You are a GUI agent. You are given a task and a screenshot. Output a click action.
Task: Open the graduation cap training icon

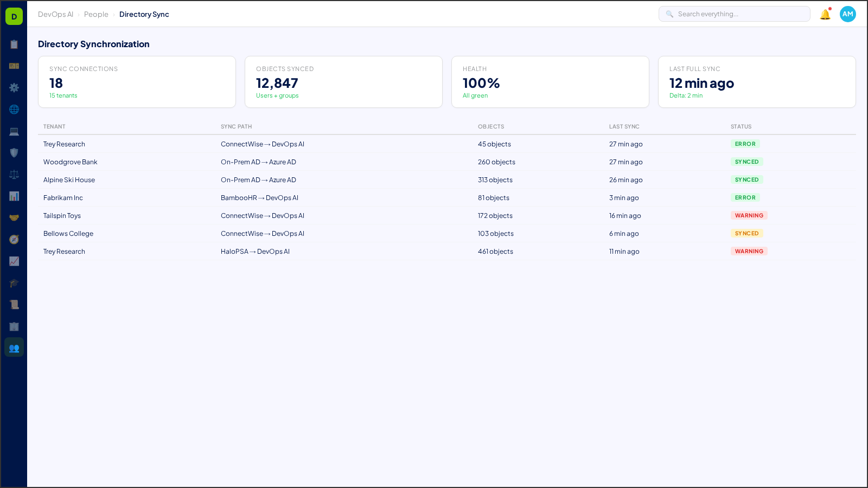click(14, 283)
